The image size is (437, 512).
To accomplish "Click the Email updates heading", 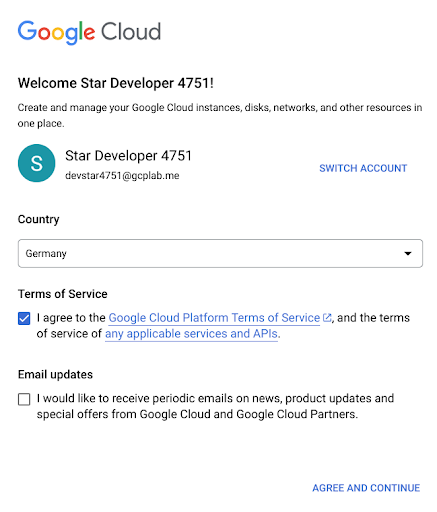I will (55, 375).
